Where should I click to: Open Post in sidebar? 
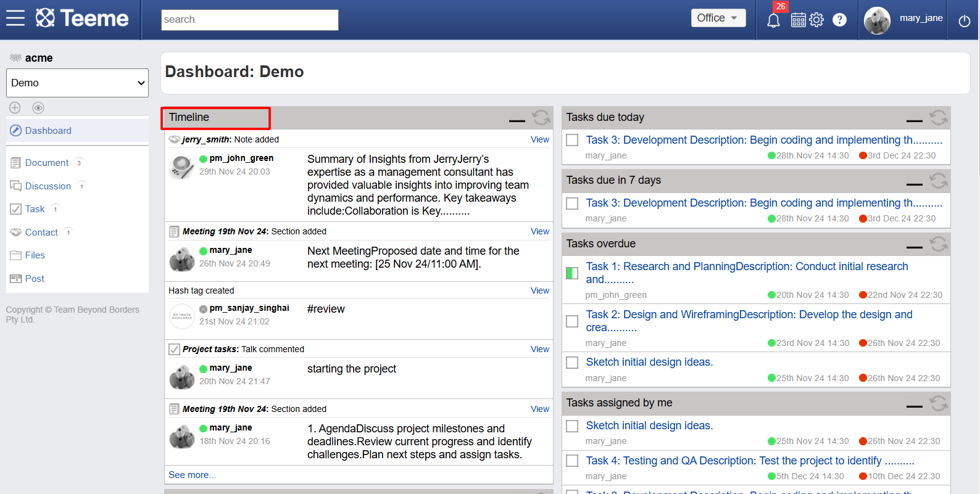click(35, 279)
